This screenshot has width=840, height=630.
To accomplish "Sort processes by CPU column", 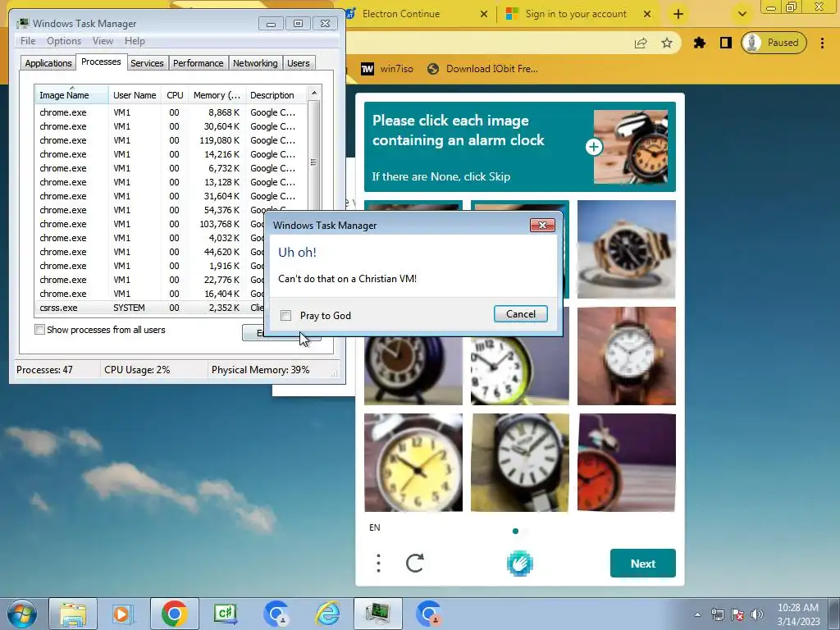I will tap(175, 95).
